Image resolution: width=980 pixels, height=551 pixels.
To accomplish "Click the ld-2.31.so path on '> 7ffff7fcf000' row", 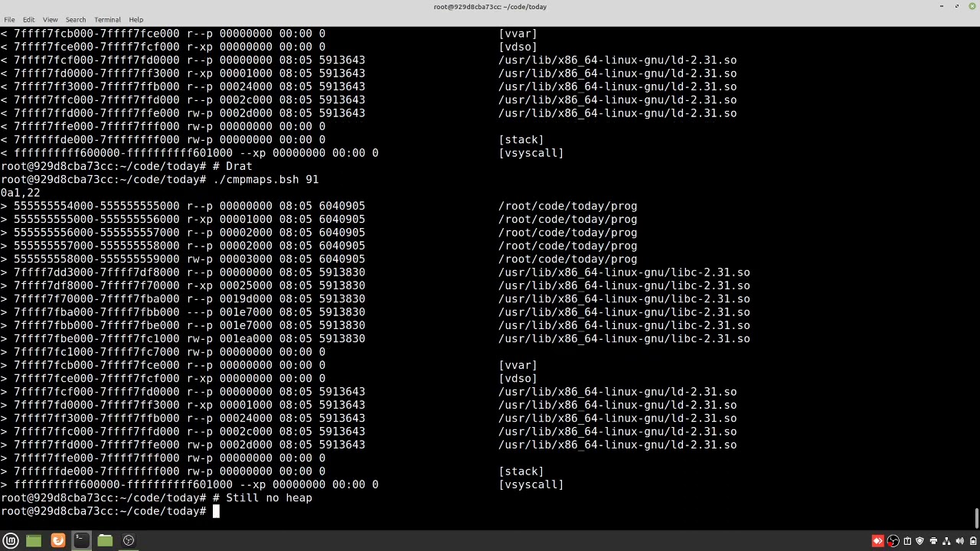I will pyautogui.click(x=618, y=392).
